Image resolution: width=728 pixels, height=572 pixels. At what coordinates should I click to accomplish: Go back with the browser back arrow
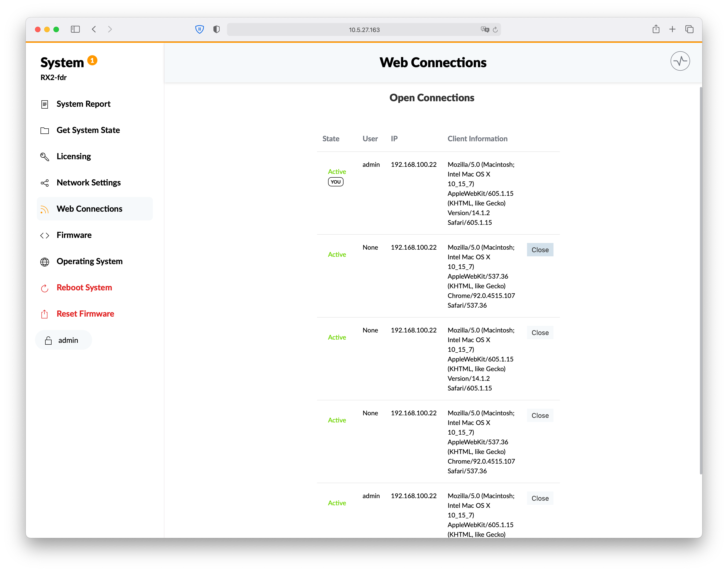94,29
